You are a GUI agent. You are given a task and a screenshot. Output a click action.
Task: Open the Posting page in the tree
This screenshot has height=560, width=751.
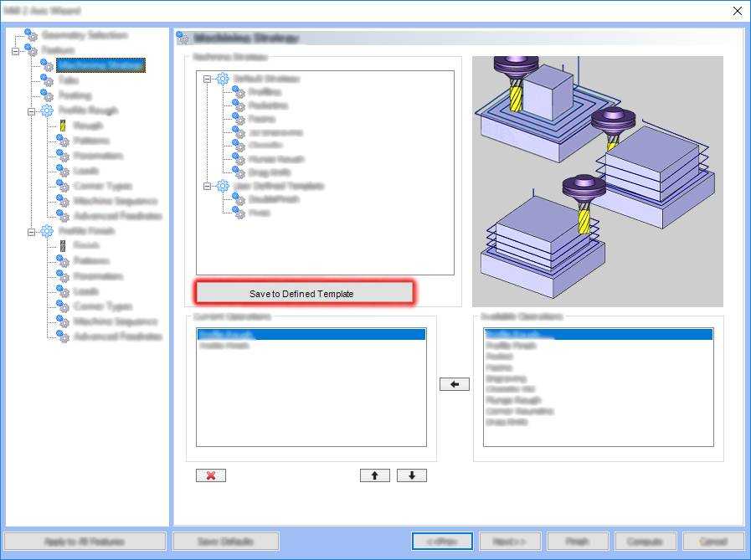click(x=75, y=95)
